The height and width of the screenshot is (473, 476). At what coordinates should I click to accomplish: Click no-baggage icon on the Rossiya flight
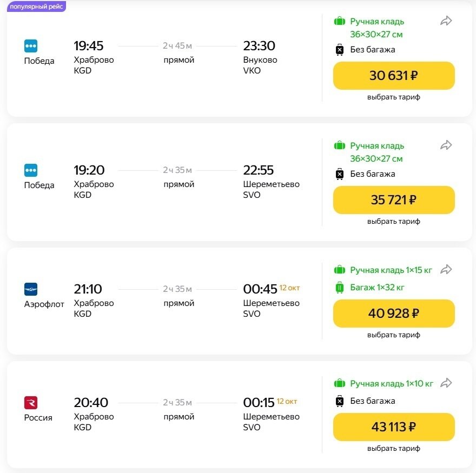point(339,401)
